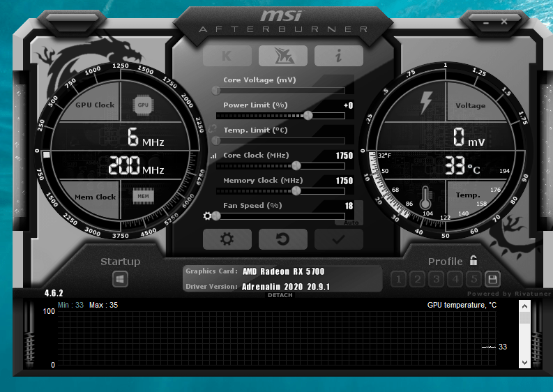The width and height of the screenshot is (553, 392).
Task: Click the GPU temperature graph label
Action: 462,305
